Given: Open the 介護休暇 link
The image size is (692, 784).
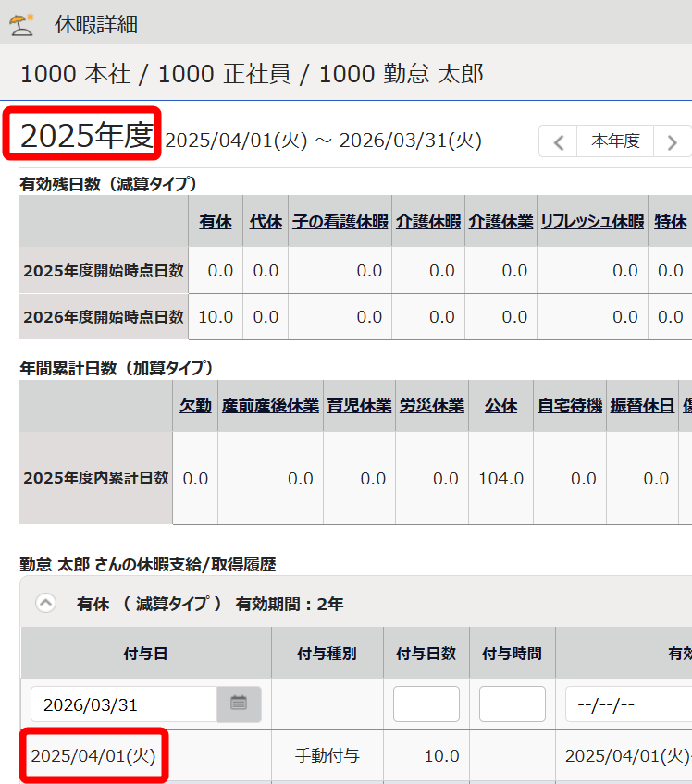Looking at the screenshot, I should tap(428, 222).
